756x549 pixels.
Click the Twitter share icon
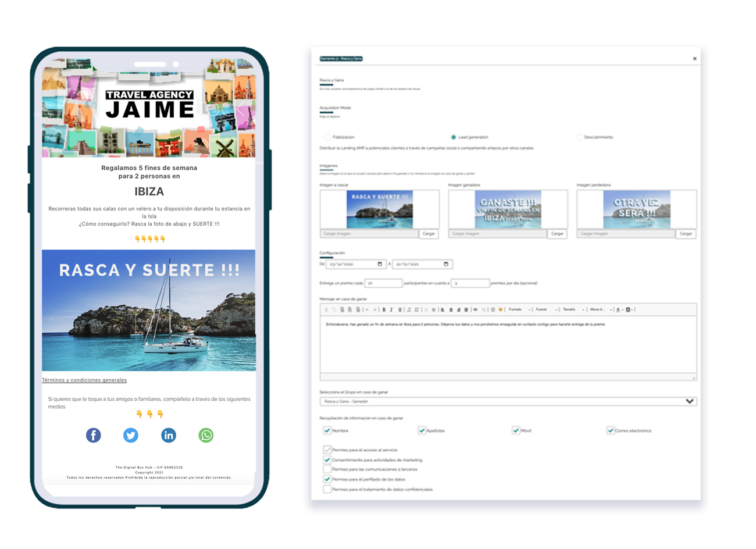131,435
